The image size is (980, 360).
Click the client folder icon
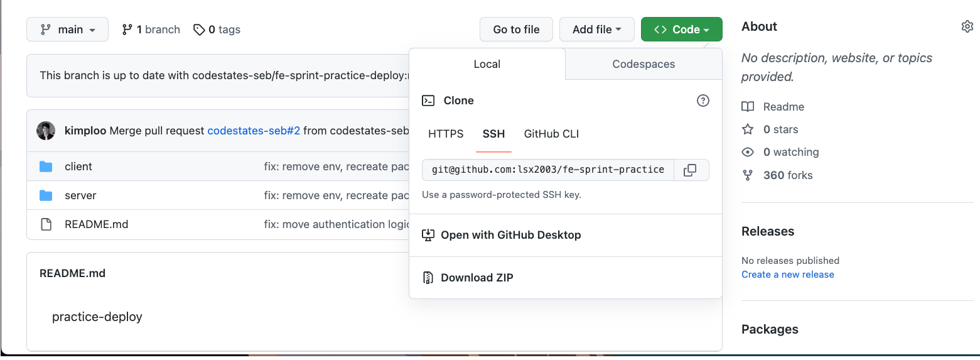pos(46,166)
